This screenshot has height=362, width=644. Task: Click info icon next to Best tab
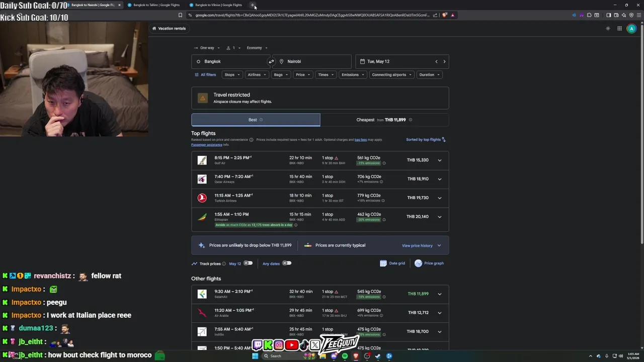261,120
